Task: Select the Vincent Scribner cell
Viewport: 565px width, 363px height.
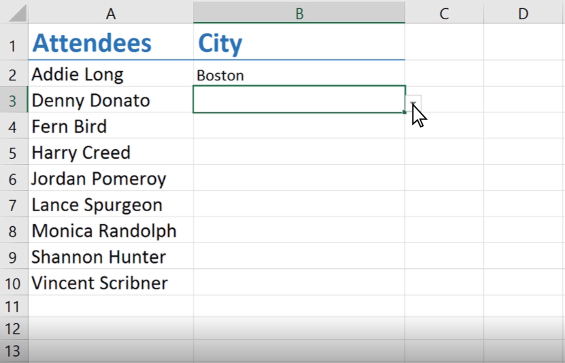Action: point(111,282)
